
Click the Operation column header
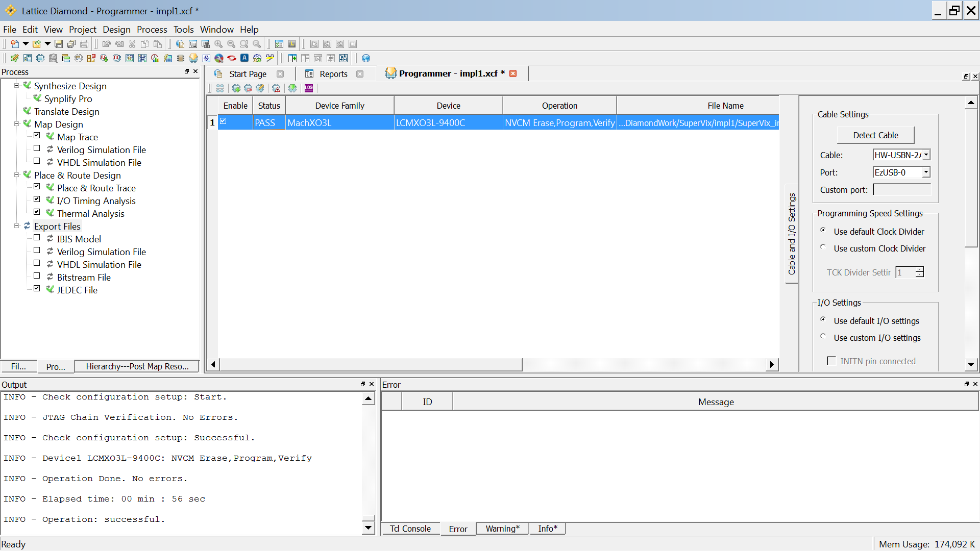coord(559,106)
